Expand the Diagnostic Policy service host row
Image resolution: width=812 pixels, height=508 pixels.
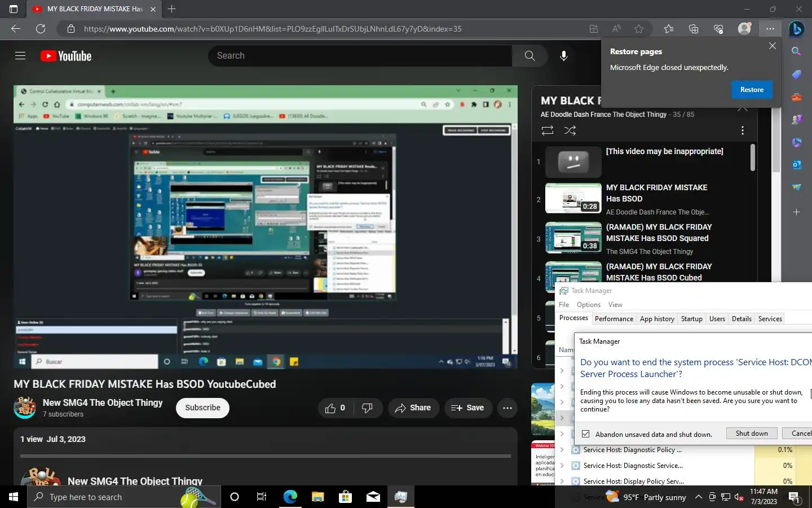[562, 450]
